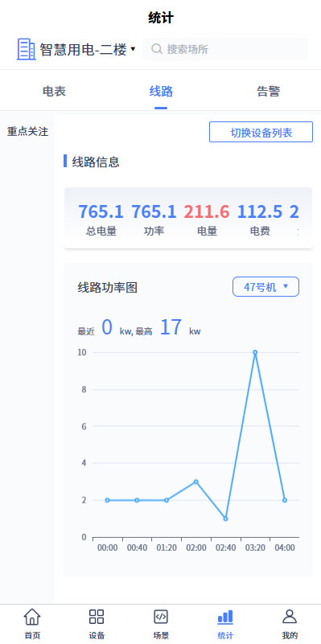The image size is (321, 644).
Task: Click the 03:20 peak point on chart
Action: pyautogui.click(x=255, y=352)
